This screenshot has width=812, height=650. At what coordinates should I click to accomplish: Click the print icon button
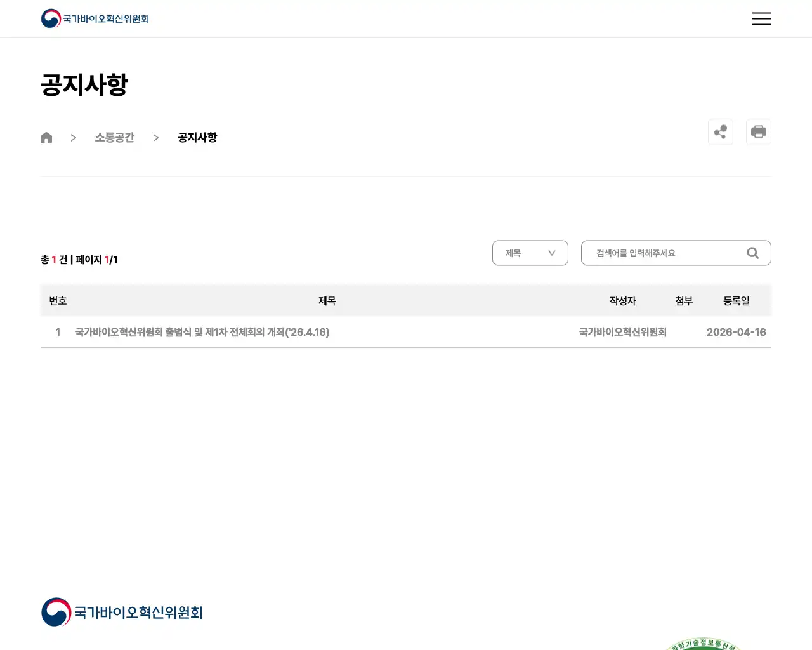click(x=759, y=132)
